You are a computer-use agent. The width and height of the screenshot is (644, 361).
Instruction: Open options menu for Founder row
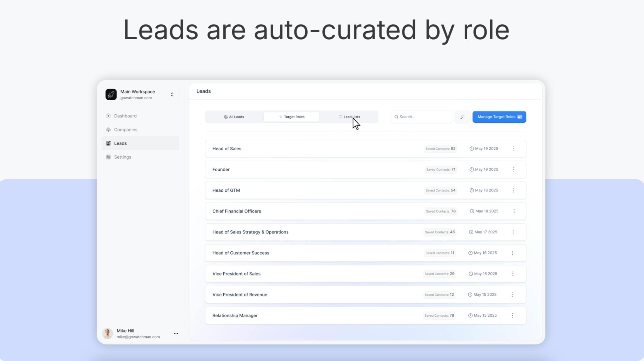coord(514,170)
